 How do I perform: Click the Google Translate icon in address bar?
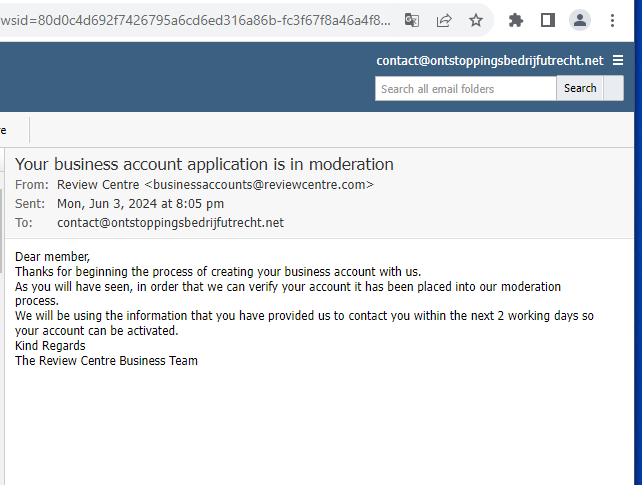pyautogui.click(x=412, y=20)
